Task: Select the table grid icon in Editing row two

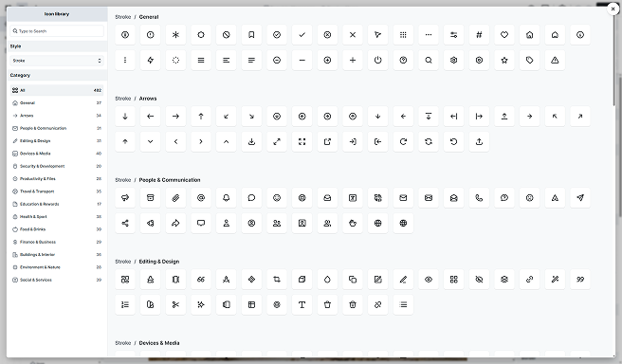Action: click(x=251, y=304)
